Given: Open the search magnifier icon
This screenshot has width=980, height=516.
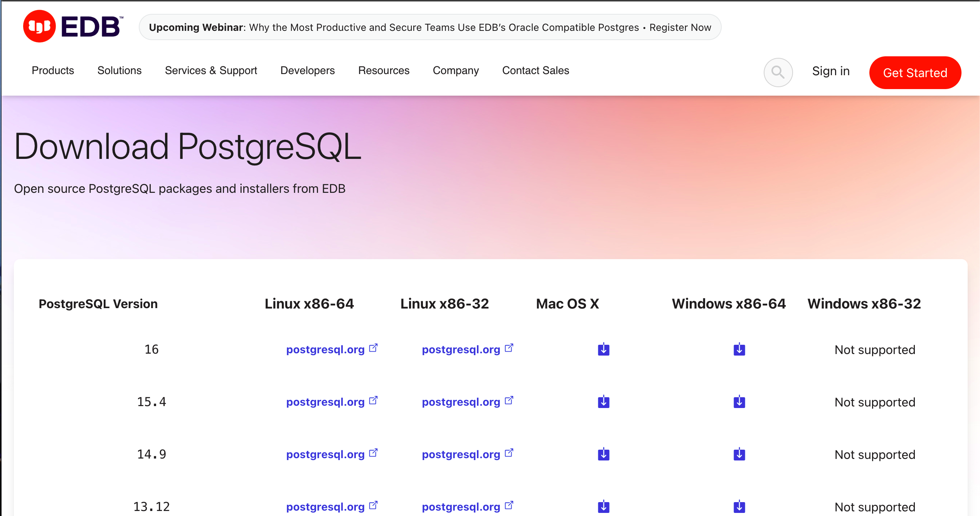Looking at the screenshot, I should (x=778, y=72).
